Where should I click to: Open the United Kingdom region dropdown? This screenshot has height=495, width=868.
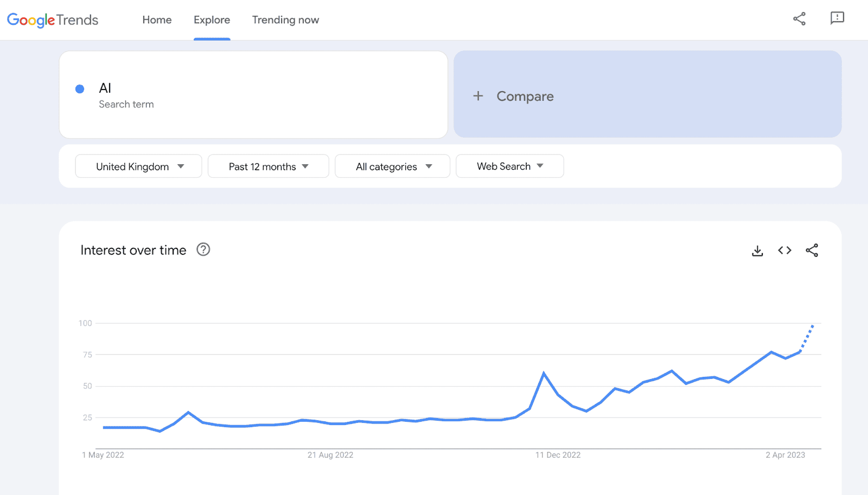(138, 166)
